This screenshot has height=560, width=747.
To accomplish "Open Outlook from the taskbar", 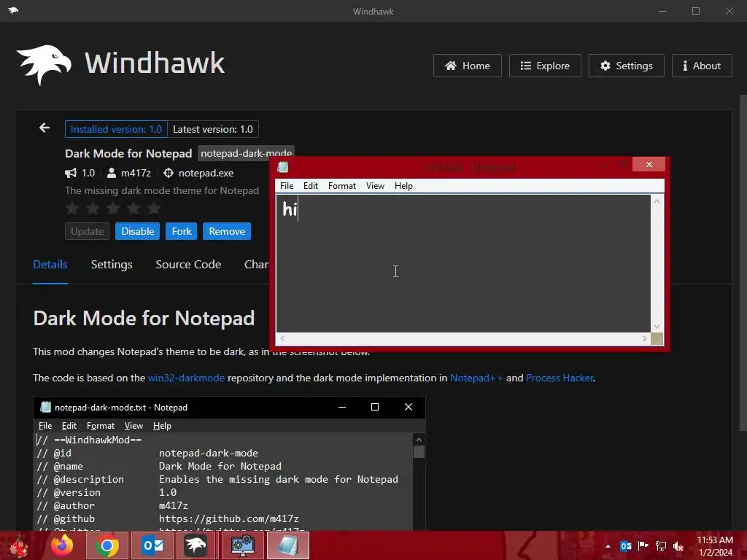I will [x=152, y=545].
